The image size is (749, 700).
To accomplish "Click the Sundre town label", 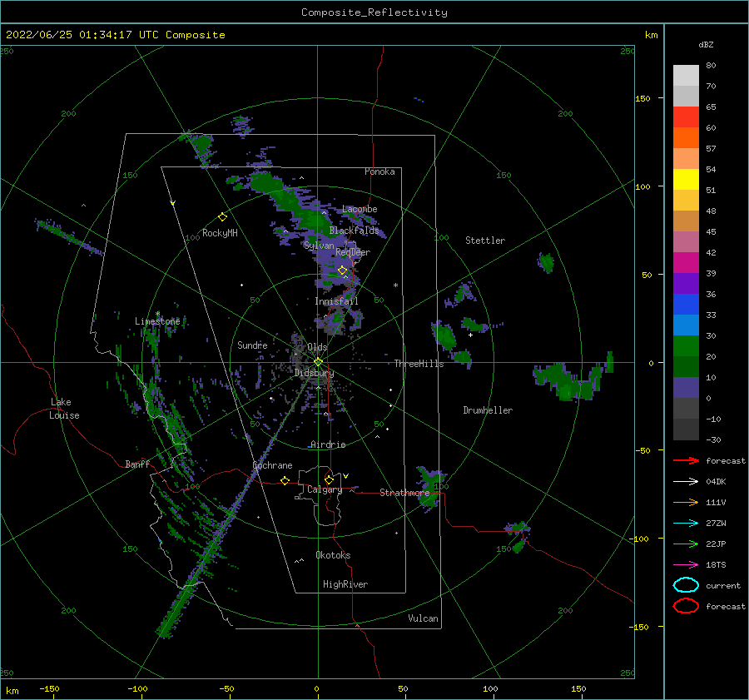I will (x=252, y=345).
